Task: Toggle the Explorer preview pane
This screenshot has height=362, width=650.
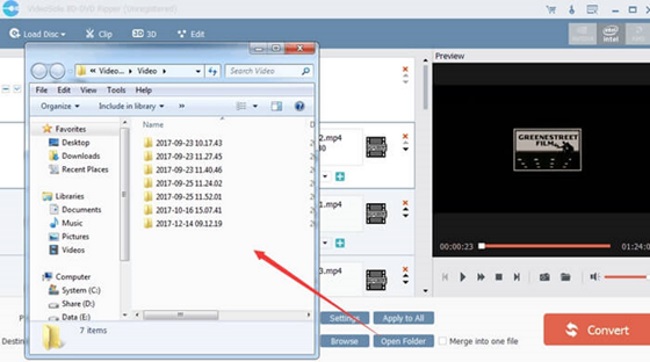Action: coord(276,106)
